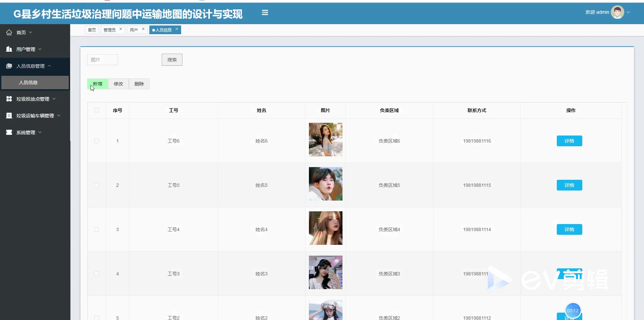Expand the 系统管理 chevron

click(40, 132)
